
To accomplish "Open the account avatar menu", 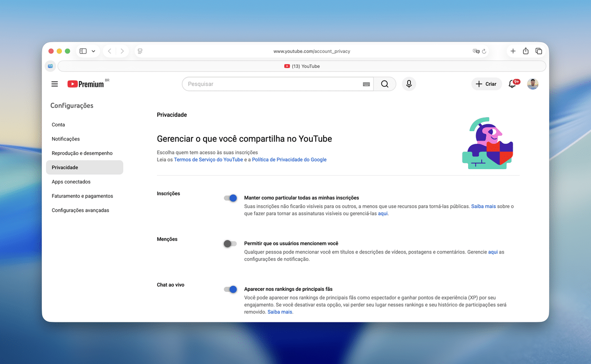I will pos(532,84).
